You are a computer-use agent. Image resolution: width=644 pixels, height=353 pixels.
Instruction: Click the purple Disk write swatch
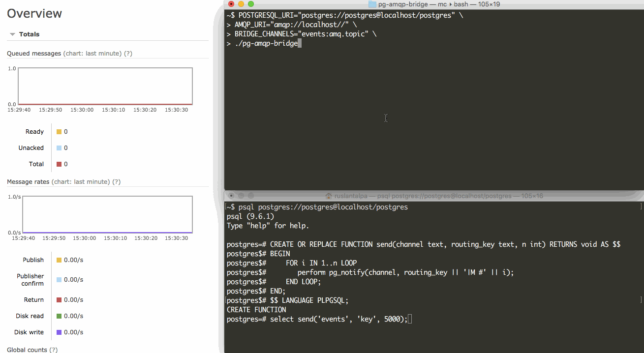coord(59,332)
